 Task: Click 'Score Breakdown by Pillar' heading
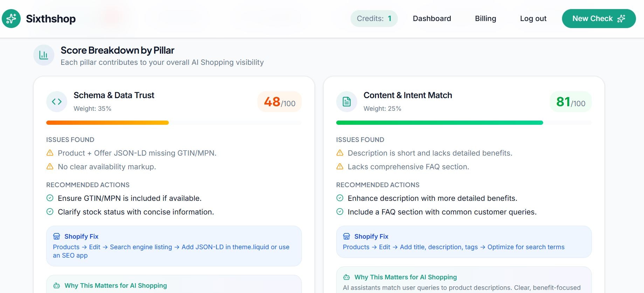(x=117, y=50)
